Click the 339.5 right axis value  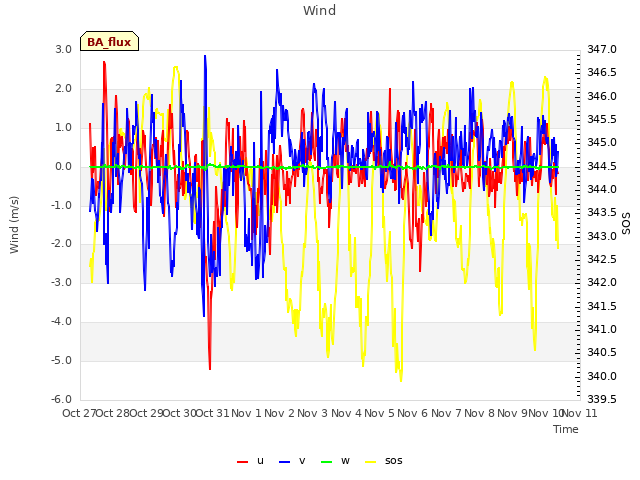602,399
